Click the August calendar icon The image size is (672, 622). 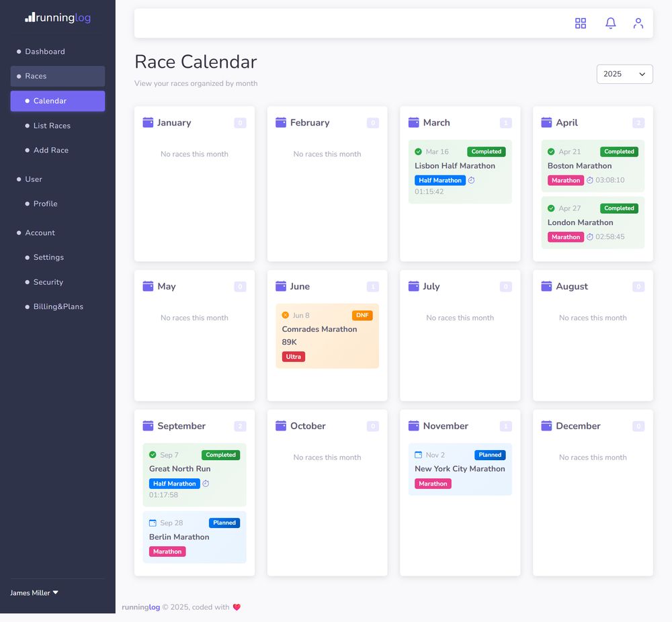[546, 286]
